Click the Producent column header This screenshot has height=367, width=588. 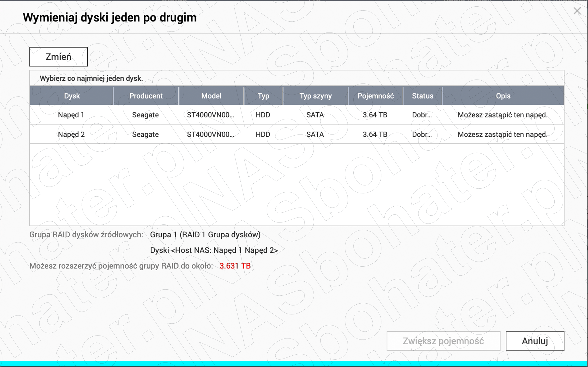[x=146, y=96]
